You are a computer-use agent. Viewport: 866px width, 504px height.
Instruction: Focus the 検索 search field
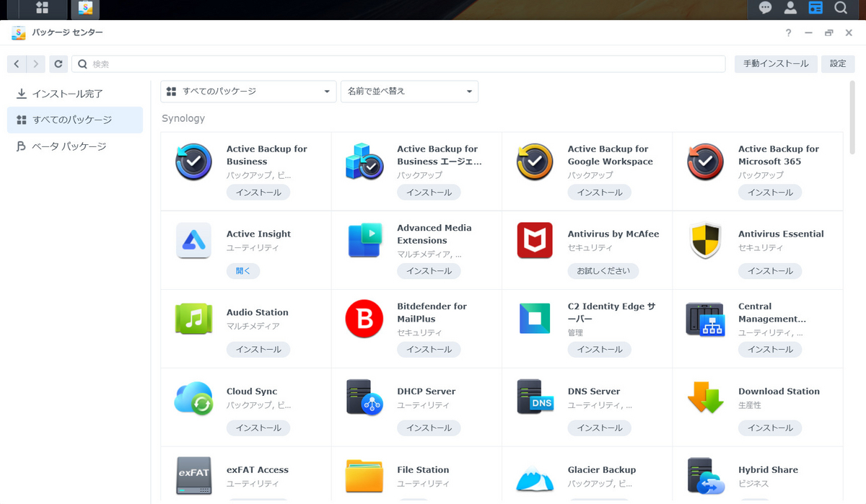(x=398, y=64)
